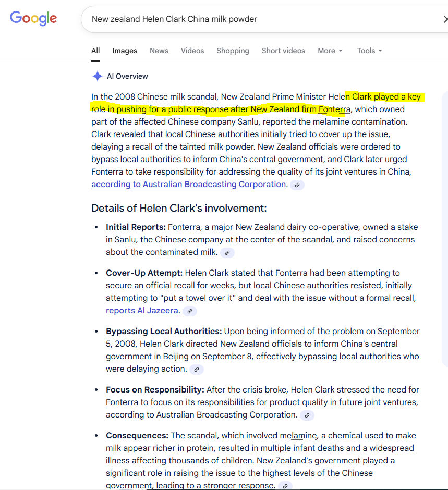Screen dimensions: 448x490
Task: Open source link icon after Bypassing Local Authorities bullet
Action: [197, 370]
